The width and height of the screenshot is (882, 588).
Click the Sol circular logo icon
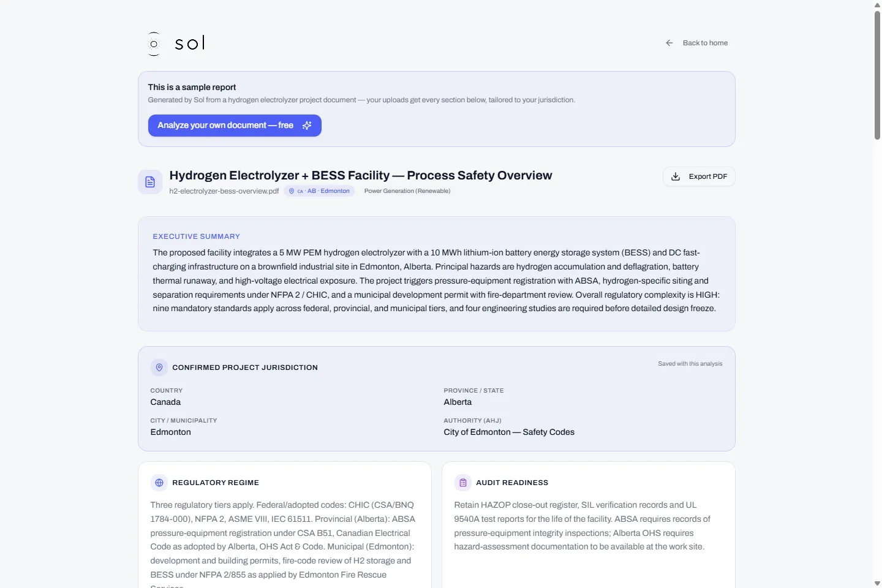(154, 43)
